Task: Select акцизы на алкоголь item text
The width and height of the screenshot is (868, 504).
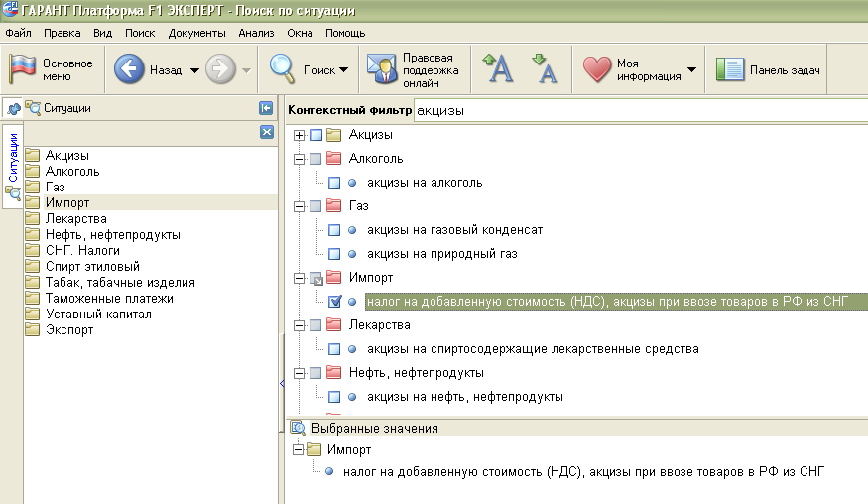Action: click(425, 183)
